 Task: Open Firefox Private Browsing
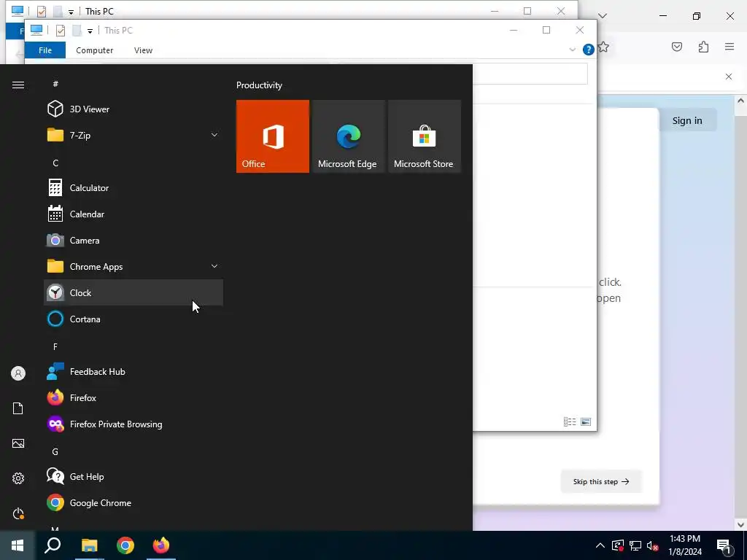pyautogui.click(x=133, y=424)
